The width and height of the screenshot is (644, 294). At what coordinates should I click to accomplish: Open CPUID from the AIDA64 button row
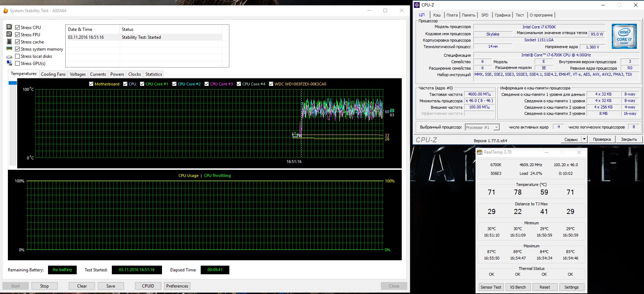coord(148,286)
